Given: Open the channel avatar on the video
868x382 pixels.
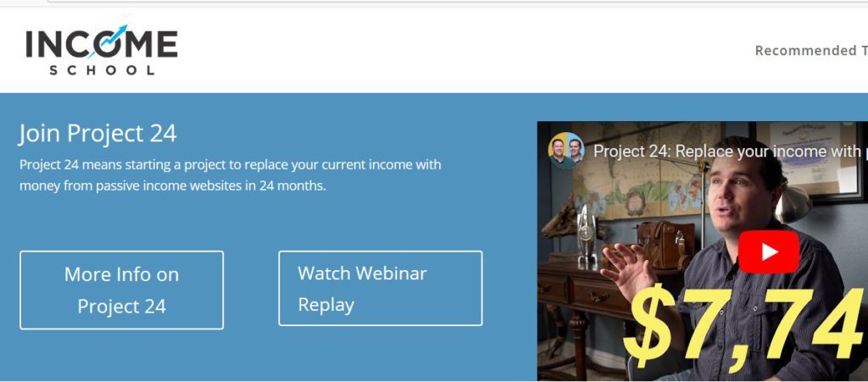Looking at the screenshot, I should tap(565, 150).
